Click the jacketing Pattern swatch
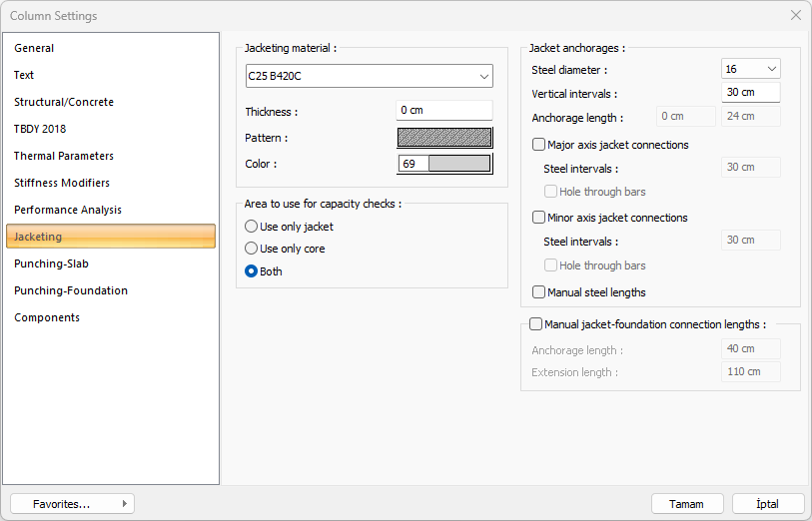 (x=444, y=138)
